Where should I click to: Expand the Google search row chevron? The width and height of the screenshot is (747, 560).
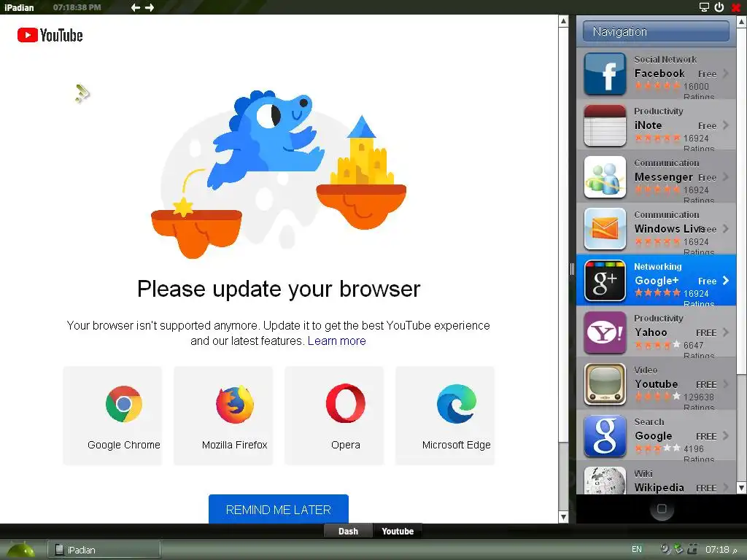coord(726,436)
